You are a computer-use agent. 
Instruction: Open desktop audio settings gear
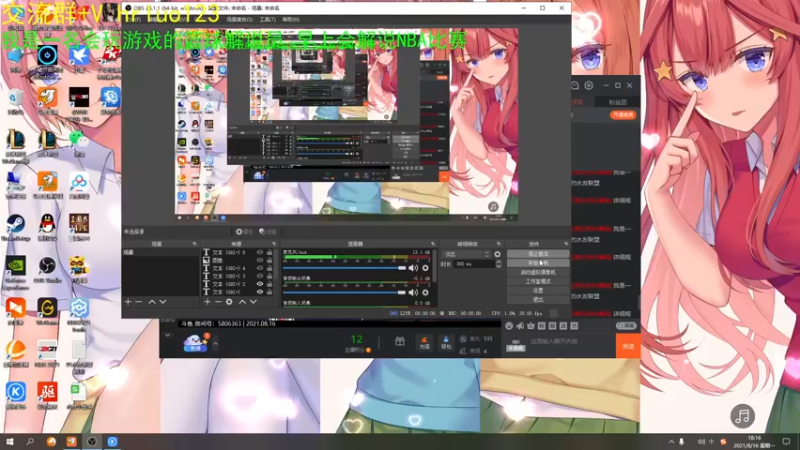[x=425, y=292]
